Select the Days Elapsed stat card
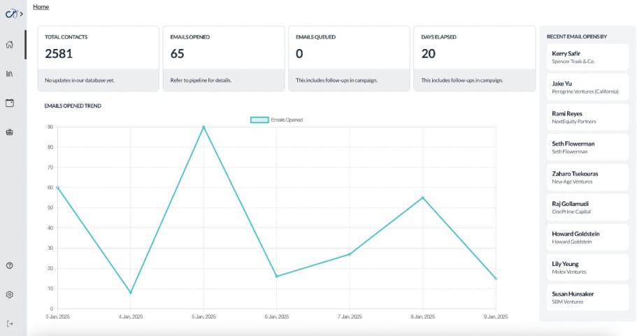This screenshot has width=644, height=336. click(x=474, y=58)
